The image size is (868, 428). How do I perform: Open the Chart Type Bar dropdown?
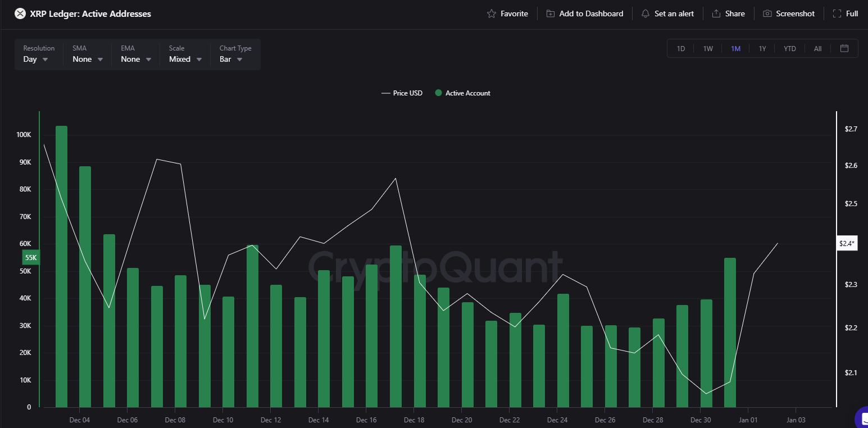(235, 54)
